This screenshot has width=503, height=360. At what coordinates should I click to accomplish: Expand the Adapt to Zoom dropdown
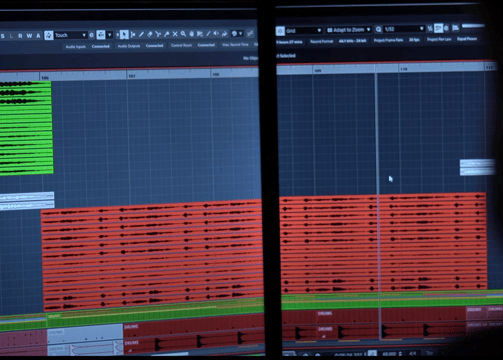pos(348,30)
